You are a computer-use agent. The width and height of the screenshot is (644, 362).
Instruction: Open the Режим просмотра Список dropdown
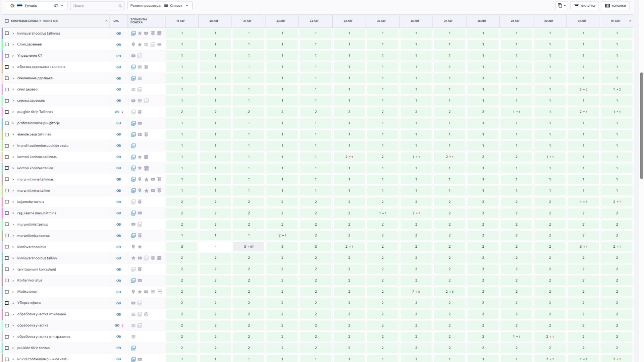pyautogui.click(x=160, y=6)
